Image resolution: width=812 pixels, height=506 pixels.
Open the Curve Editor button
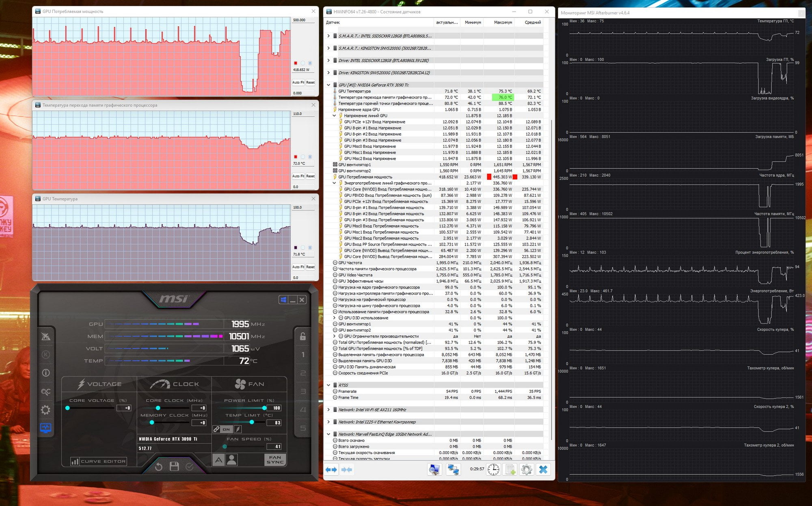98,461
